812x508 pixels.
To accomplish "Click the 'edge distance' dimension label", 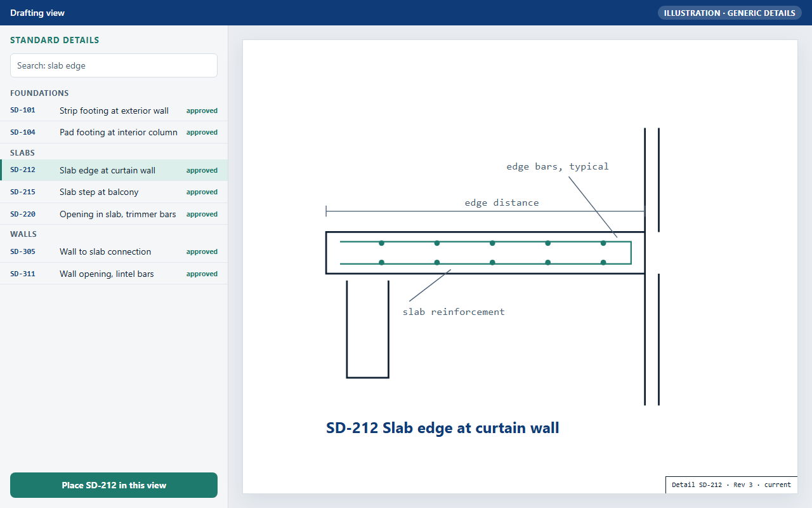I will coord(502,203).
